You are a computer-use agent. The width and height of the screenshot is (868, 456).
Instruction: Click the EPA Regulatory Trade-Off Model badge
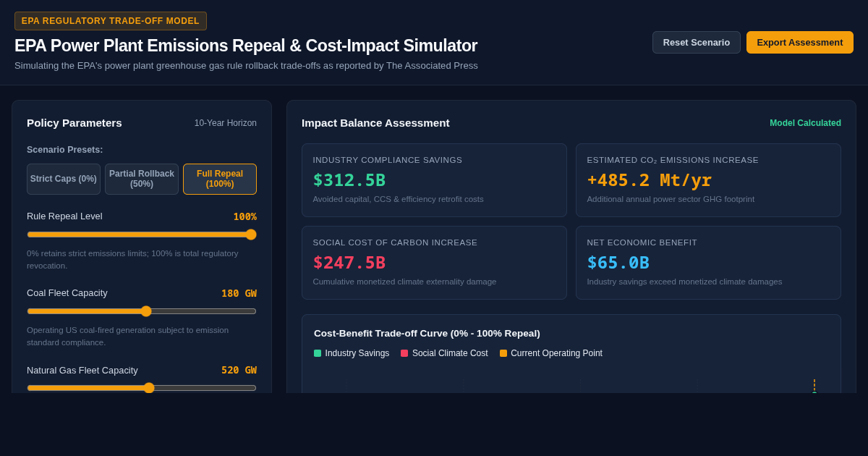pyautogui.click(x=111, y=21)
